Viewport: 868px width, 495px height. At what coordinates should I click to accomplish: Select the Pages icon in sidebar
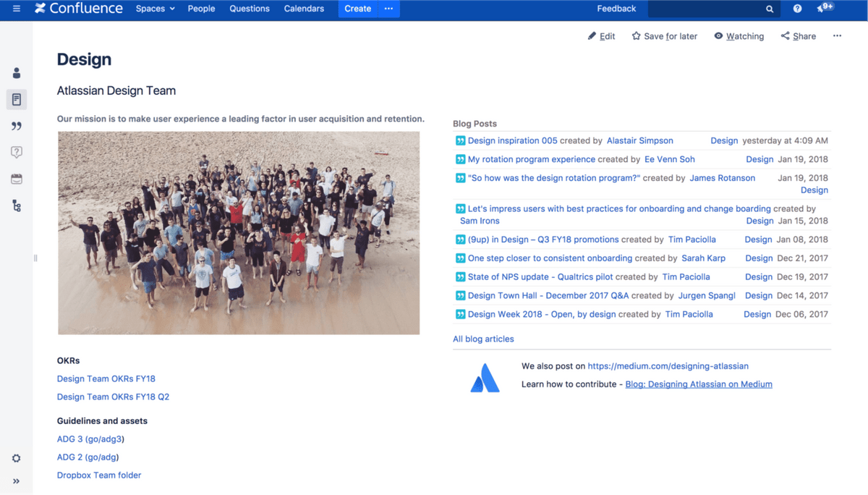(x=17, y=99)
